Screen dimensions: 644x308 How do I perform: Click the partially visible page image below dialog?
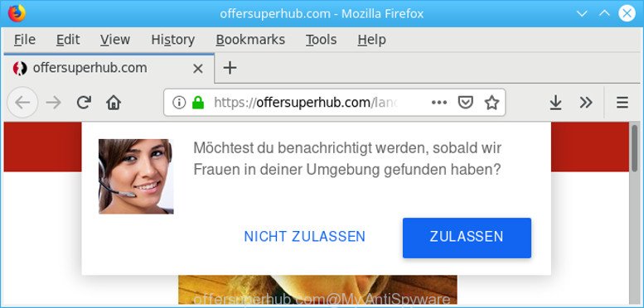click(317, 289)
